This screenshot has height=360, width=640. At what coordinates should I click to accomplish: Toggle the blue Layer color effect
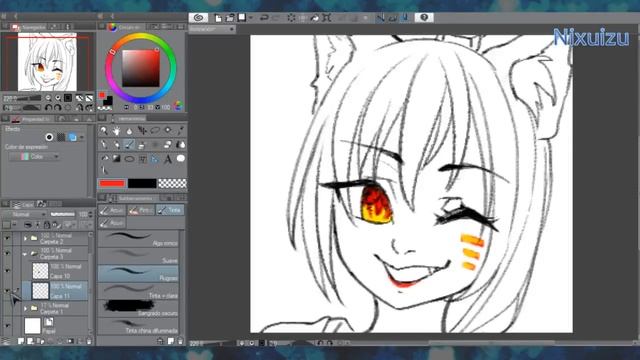72,137
